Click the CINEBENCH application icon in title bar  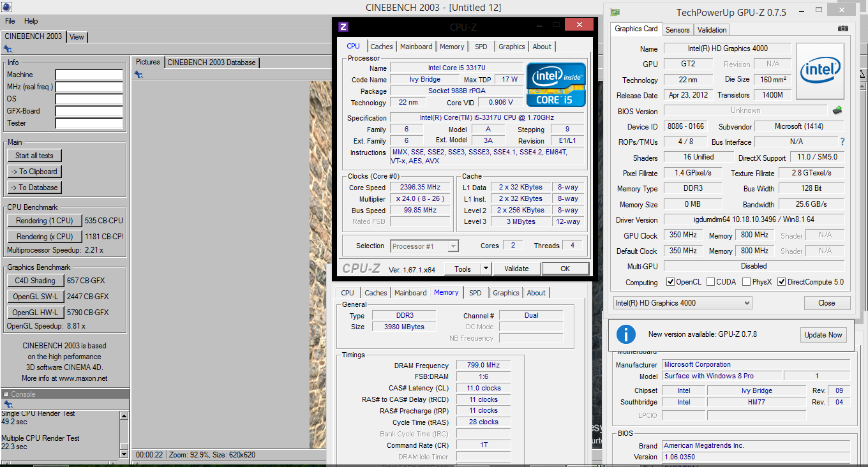pyautogui.click(x=6, y=8)
